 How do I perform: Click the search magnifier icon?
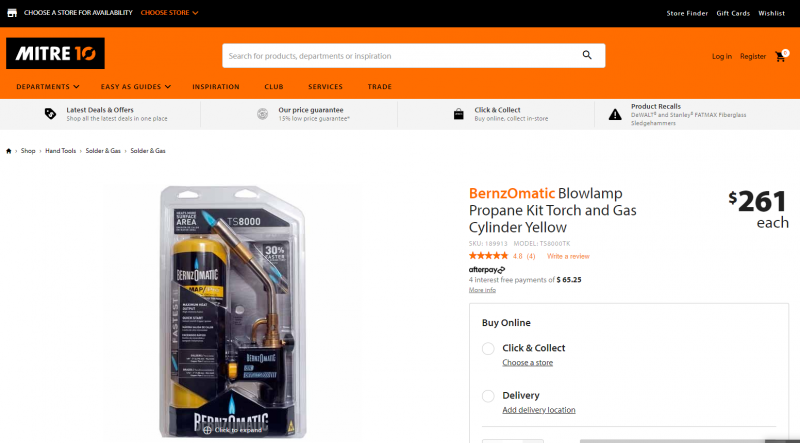click(587, 55)
